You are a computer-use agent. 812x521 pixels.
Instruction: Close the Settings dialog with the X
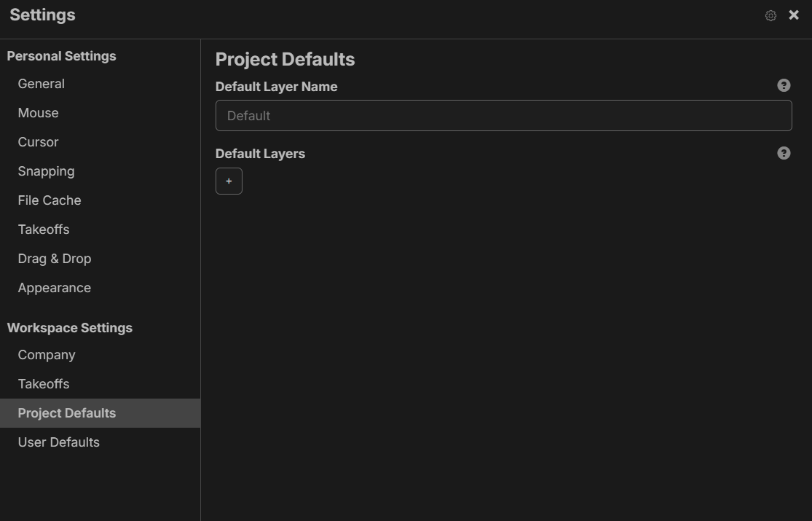[x=793, y=15]
